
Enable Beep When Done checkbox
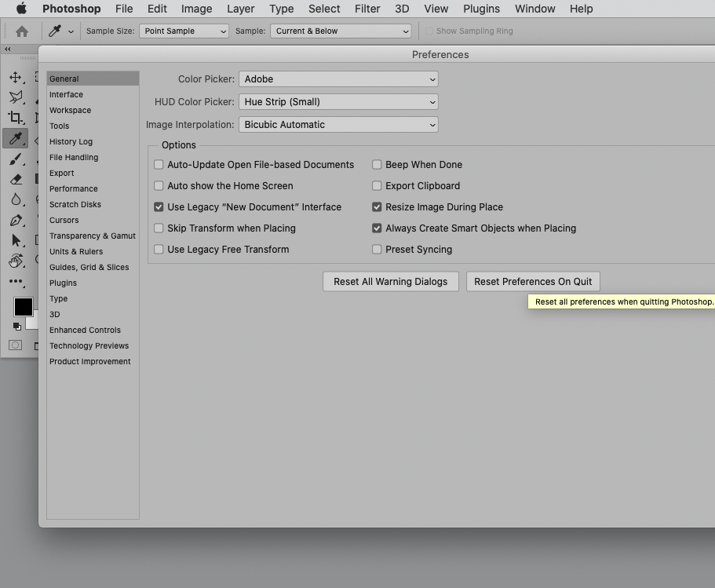[x=377, y=165]
